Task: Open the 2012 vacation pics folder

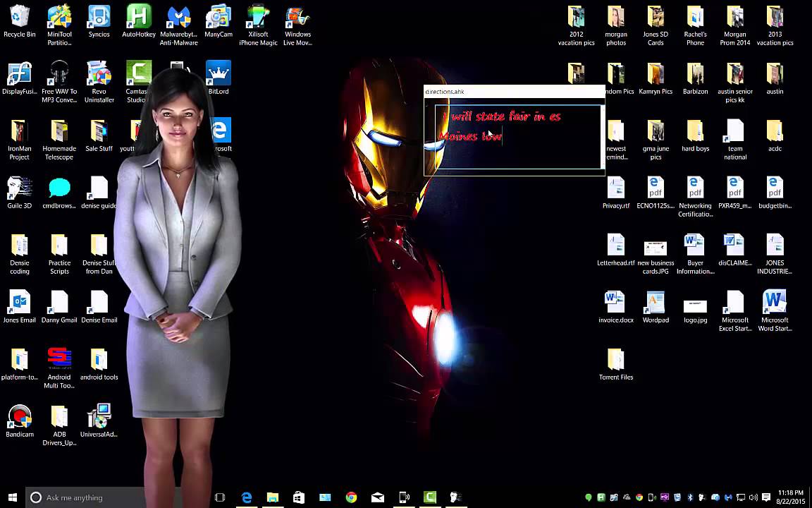Action: 576,25
